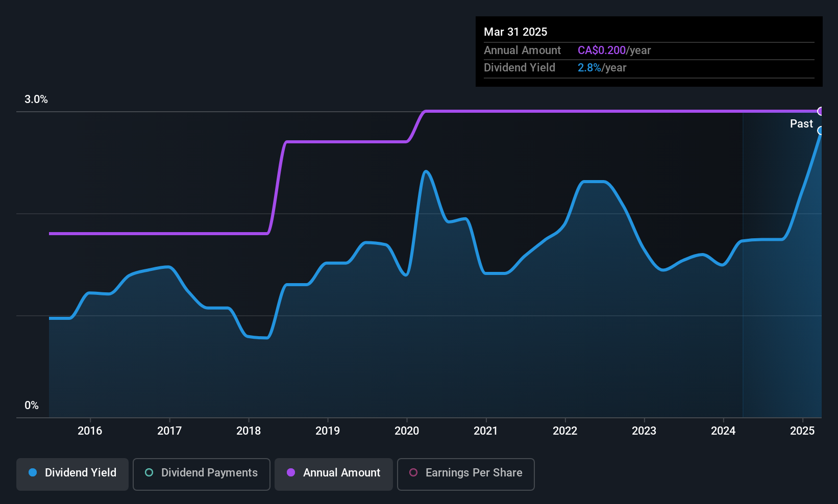Screen dimensions: 838x504
Task: Click the 2024 x-axis label
Action: pos(723,431)
